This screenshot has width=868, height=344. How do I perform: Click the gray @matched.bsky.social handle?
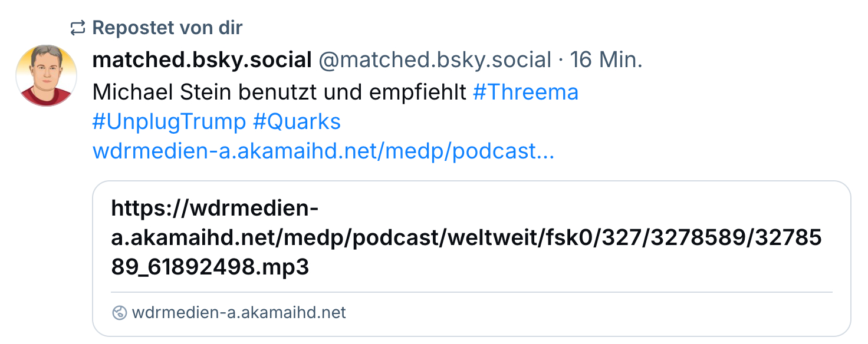(x=435, y=59)
